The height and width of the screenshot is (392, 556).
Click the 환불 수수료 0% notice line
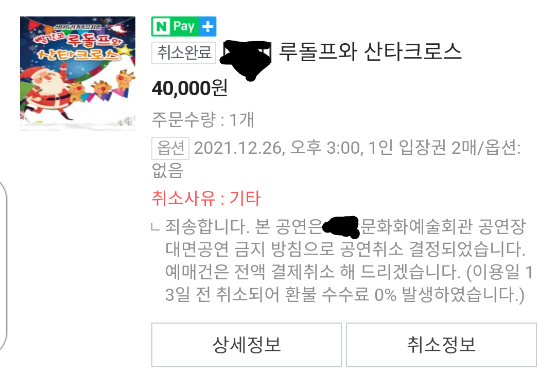click(x=344, y=295)
